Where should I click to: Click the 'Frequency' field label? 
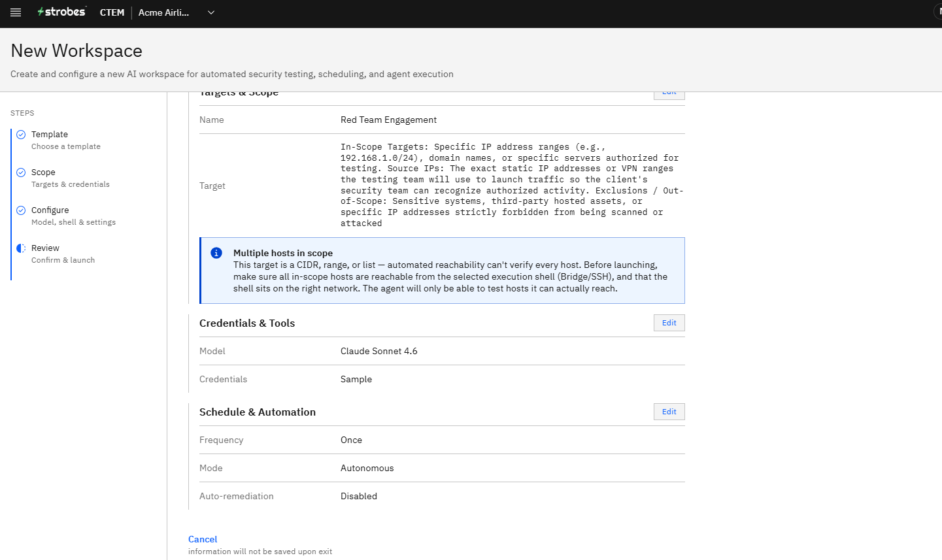pyautogui.click(x=221, y=440)
